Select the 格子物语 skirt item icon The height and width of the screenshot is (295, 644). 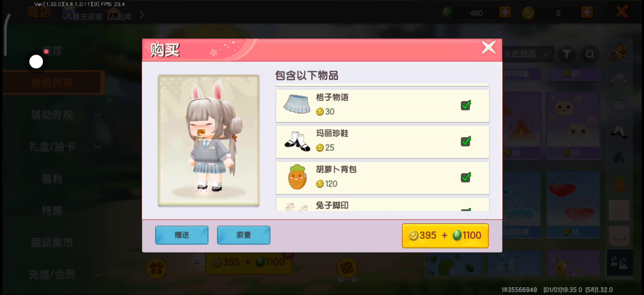click(x=297, y=104)
